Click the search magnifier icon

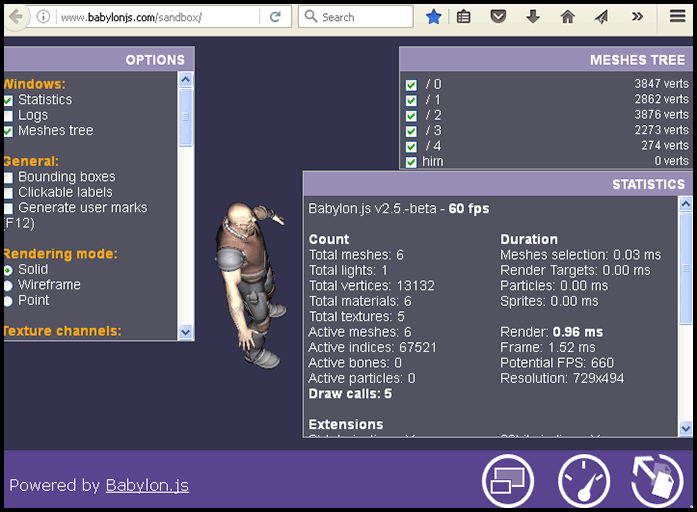(x=311, y=16)
